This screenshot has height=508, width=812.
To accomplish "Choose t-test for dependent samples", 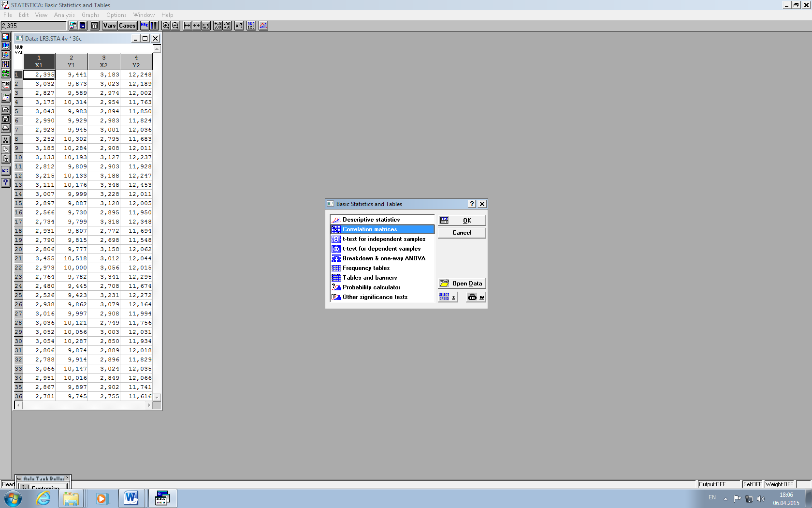I will click(x=382, y=249).
